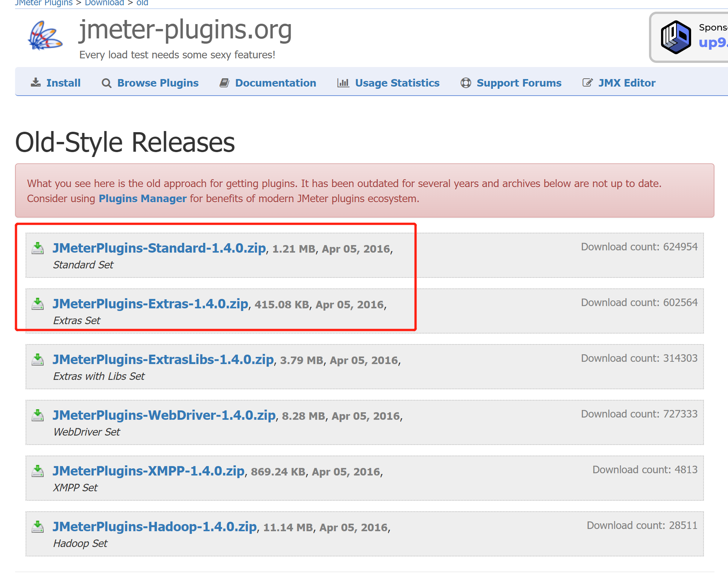Click 'Every load test needs some sexy features!' tagline
Viewport: 728px width, 573px height.
pos(177,55)
